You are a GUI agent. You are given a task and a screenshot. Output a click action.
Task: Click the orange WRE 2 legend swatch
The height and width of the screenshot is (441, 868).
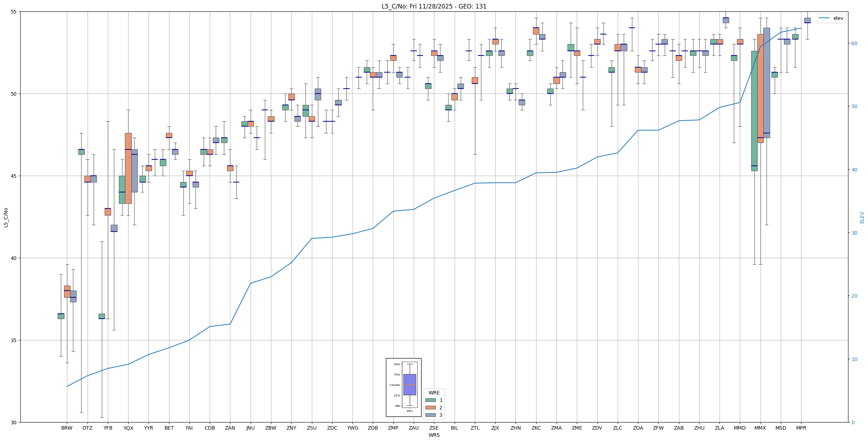coord(430,408)
